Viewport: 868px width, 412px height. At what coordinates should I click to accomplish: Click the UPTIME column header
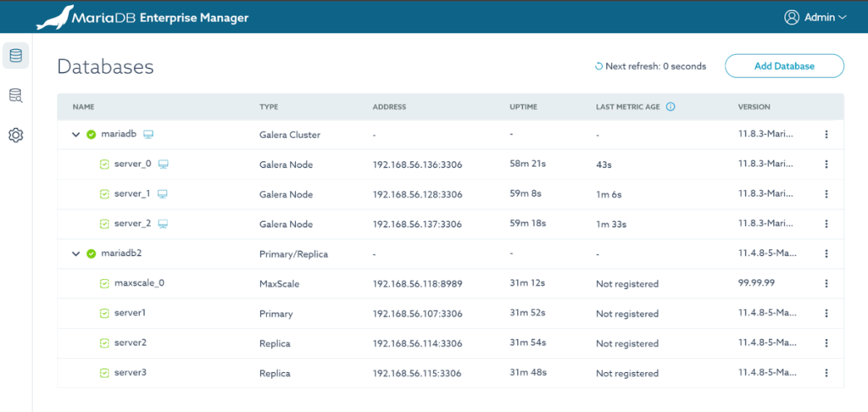point(523,107)
